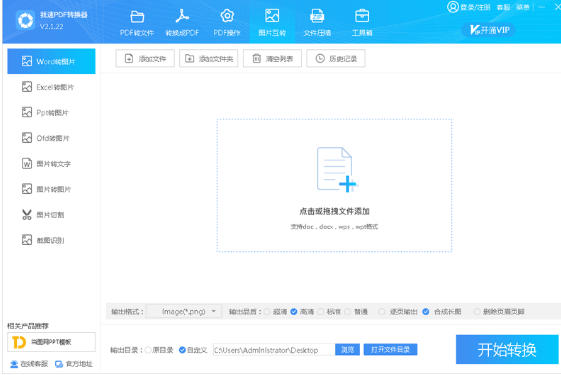
Task: Click the 浏览 browse button
Action: [347, 350]
